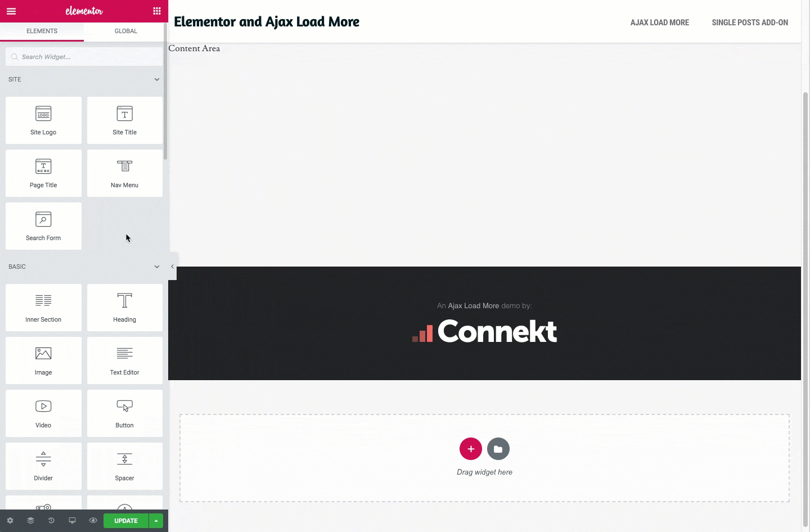Select the Spacer widget
Screen dimensions: 810x532
(x=125, y=466)
